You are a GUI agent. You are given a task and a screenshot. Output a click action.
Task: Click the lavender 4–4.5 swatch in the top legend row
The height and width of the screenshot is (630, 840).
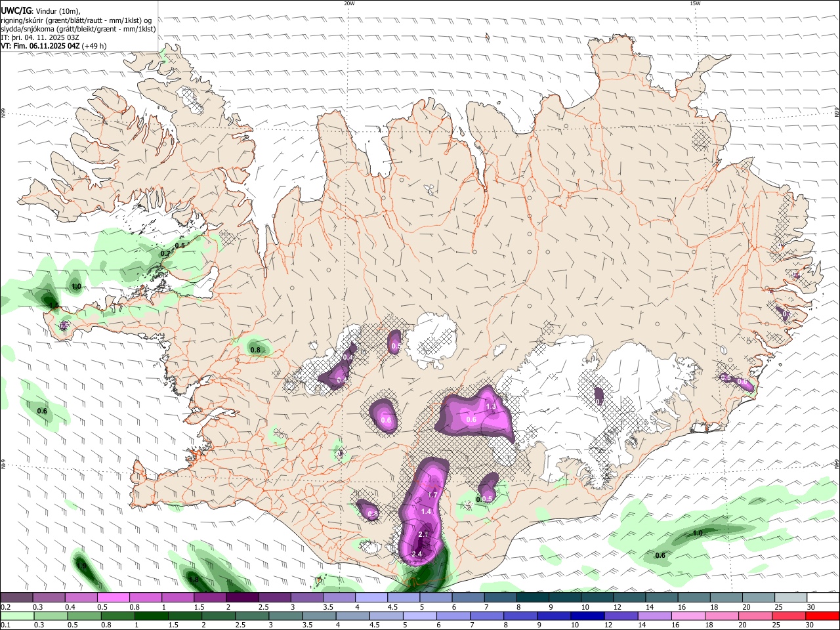(x=371, y=598)
